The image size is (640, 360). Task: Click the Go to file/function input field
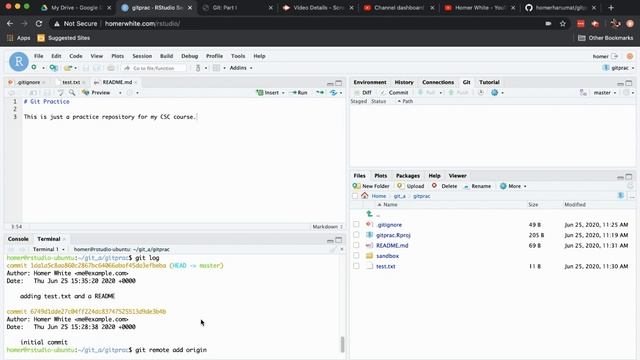coord(155,68)
